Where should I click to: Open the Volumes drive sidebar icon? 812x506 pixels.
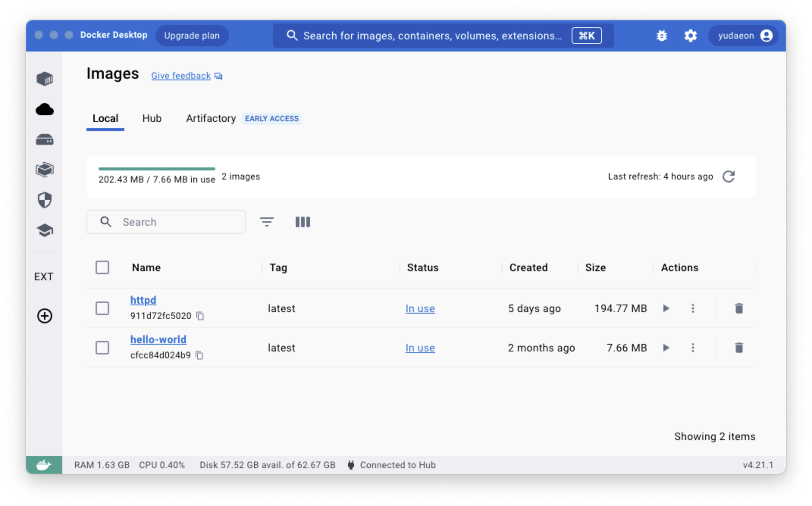click(45, 140)
